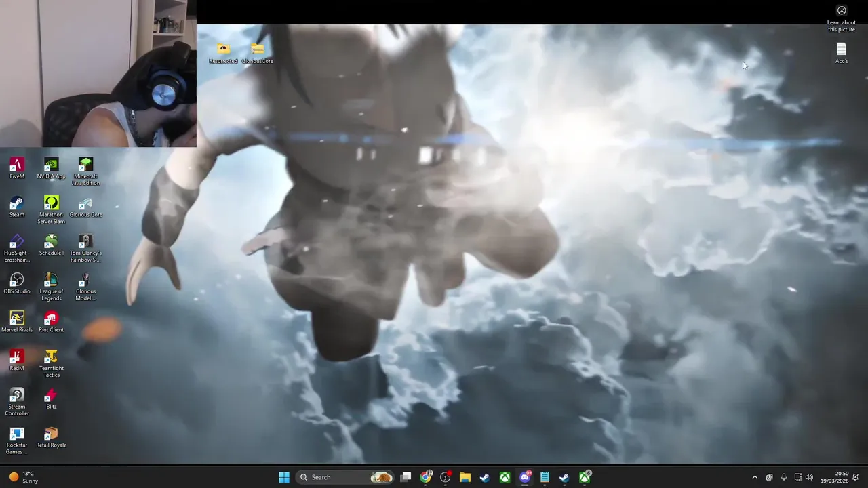Select Marathon Server Slam desktop icon
The image size is (868, 488).
tap(51, 210)
